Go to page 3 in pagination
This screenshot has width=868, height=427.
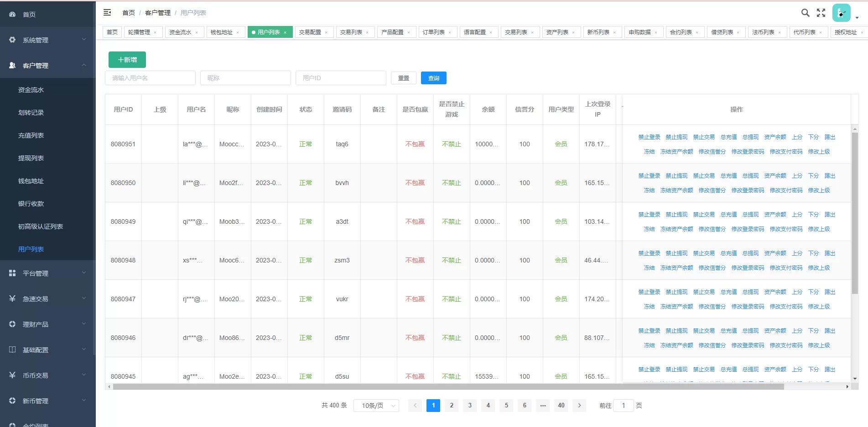470,405
